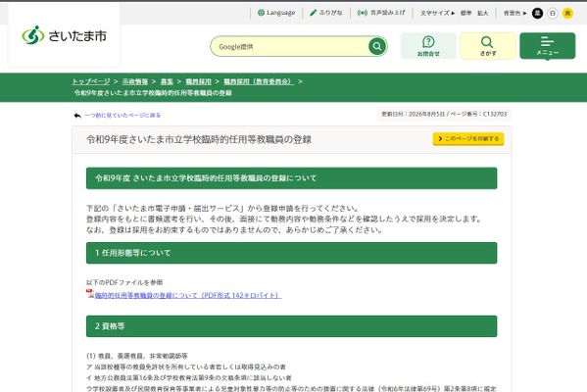Click the 2 資格等 heading
587x392 pixels.
pos(291,326)
